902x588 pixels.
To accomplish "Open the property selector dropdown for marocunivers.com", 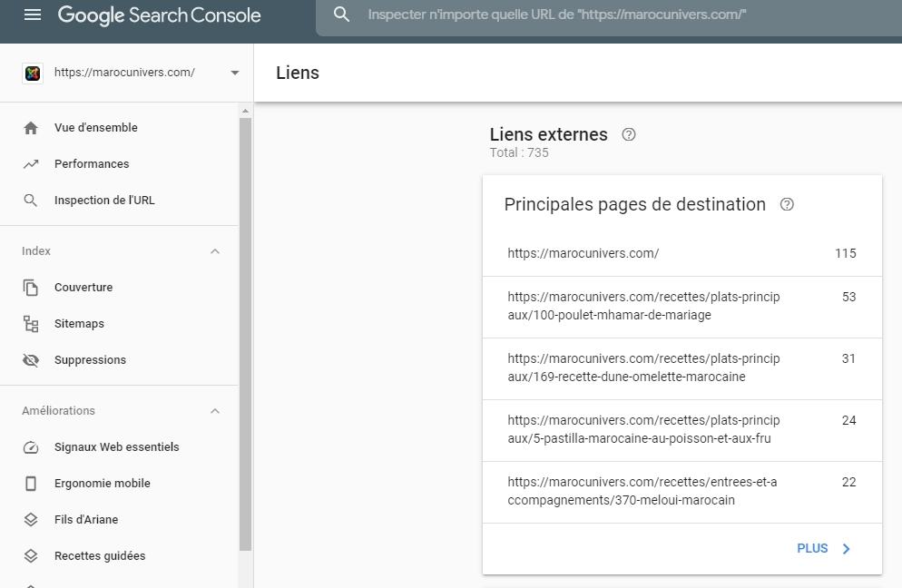I will [x=234, y=73].
